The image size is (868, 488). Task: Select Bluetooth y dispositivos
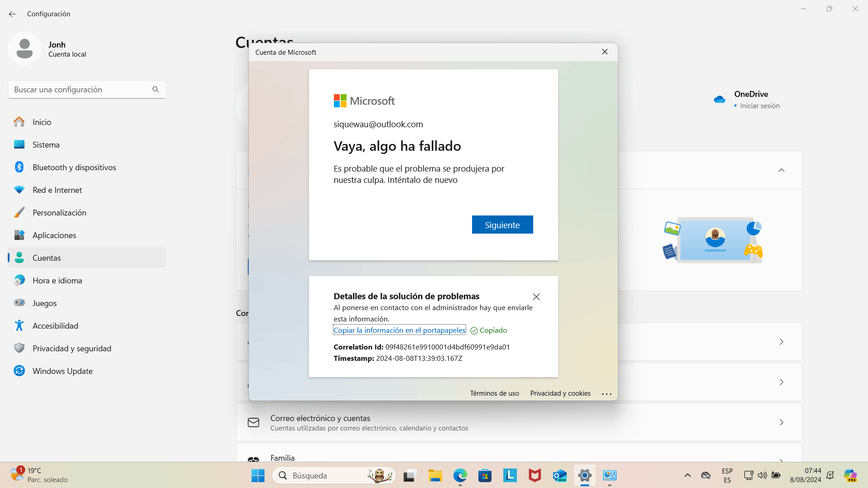tap(87, 167)
